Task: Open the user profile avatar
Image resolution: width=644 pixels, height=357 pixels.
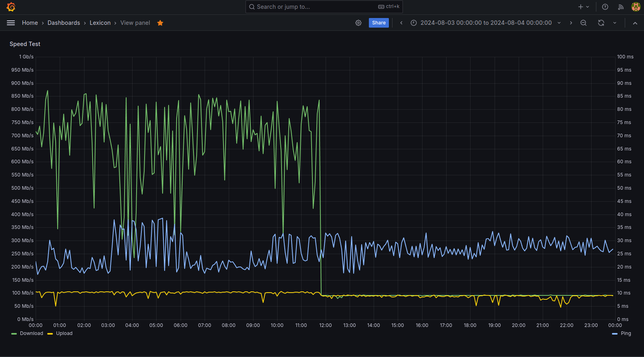Action: click(636, 7)
